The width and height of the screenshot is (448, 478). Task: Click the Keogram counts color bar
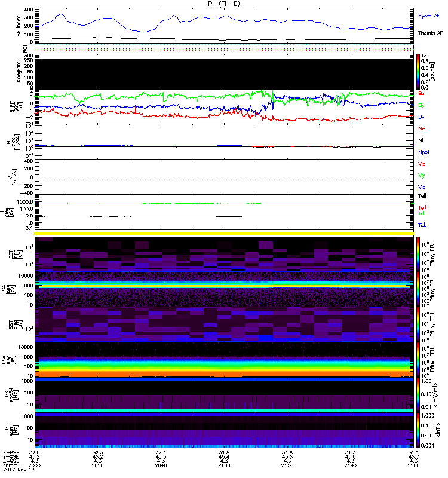419,71
